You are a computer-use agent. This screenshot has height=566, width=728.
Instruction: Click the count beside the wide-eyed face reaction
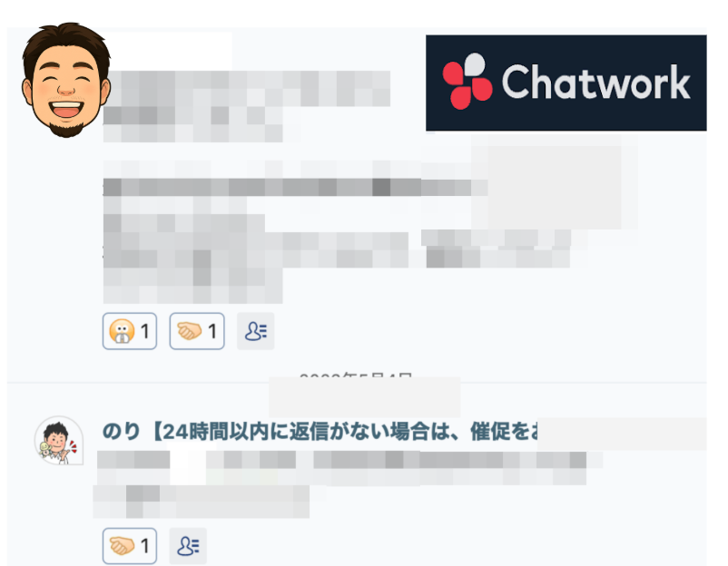145,331
